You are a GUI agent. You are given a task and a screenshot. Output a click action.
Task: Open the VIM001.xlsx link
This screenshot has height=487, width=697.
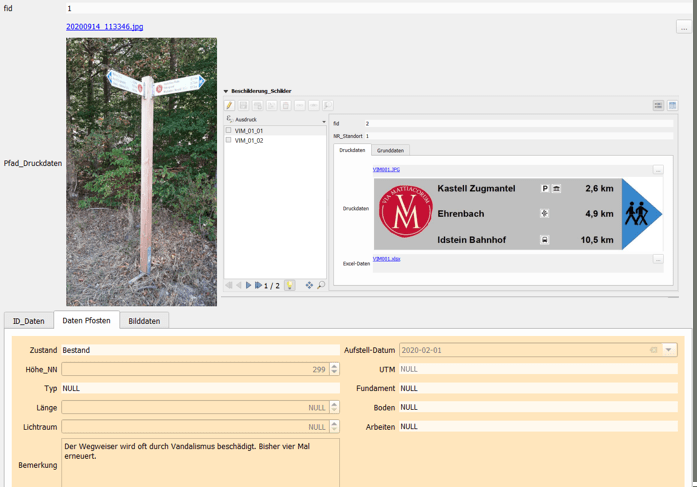coord(386,259)
